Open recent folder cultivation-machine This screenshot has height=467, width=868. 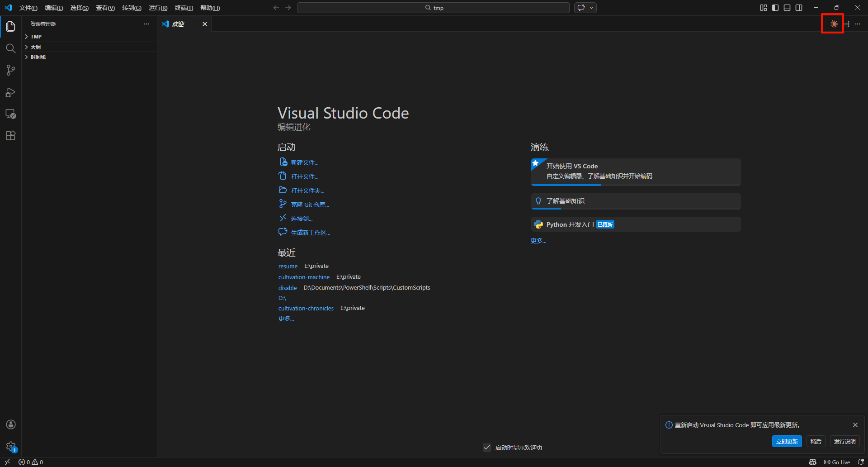pyautogui.click(x=304, y=277)
